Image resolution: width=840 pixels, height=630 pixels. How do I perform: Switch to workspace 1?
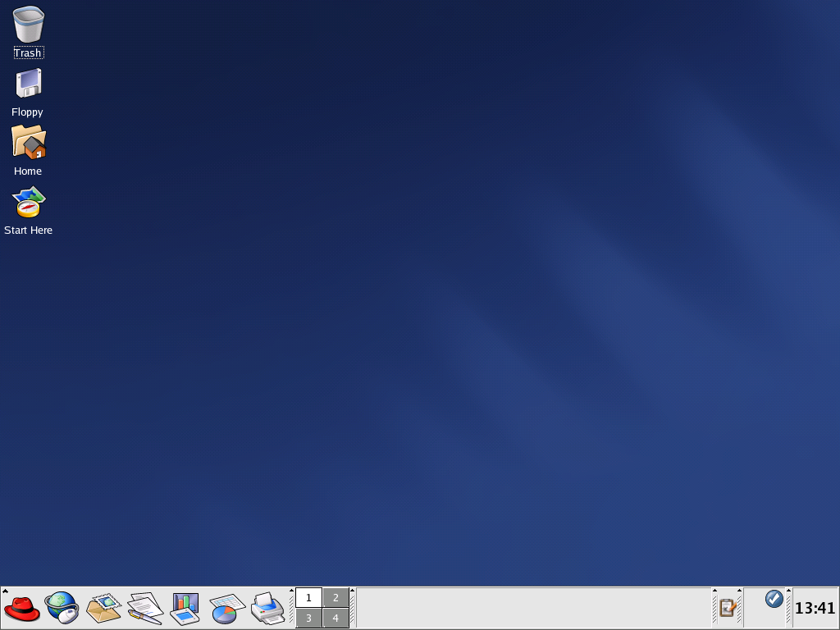click(308, 598)
